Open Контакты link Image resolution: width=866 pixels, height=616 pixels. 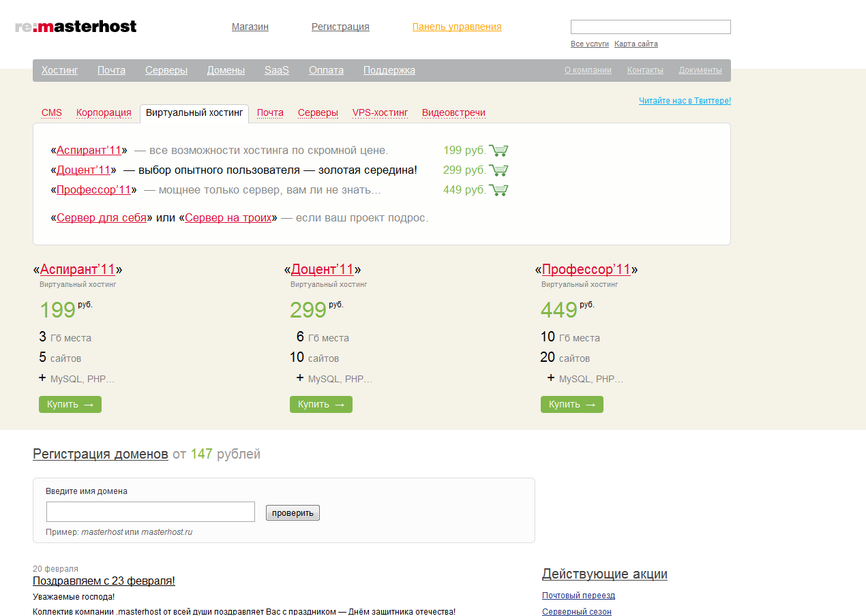(645, 70)
